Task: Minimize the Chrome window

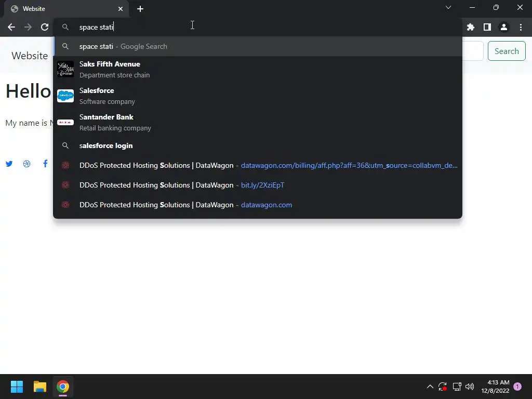Action: point(472,7)
